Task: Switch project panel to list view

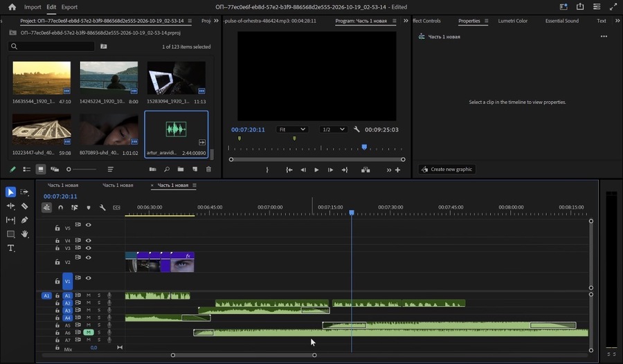Action: (26, 170)
